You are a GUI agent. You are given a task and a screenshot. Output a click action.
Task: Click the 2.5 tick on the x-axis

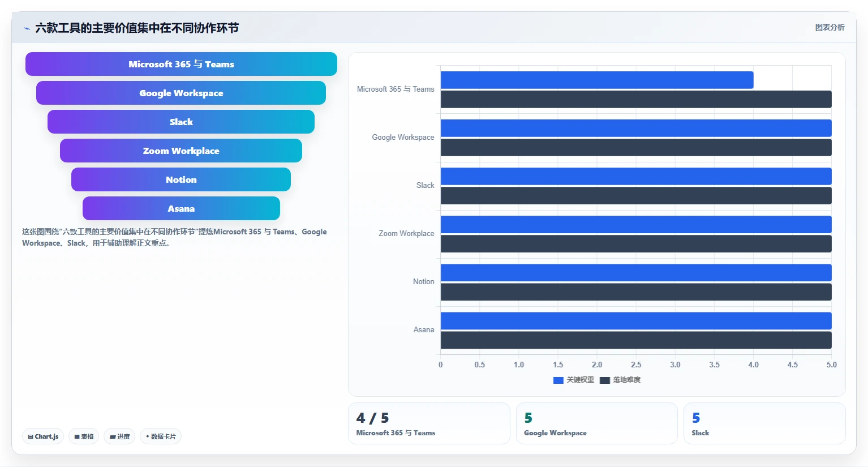tap(636, 365)
